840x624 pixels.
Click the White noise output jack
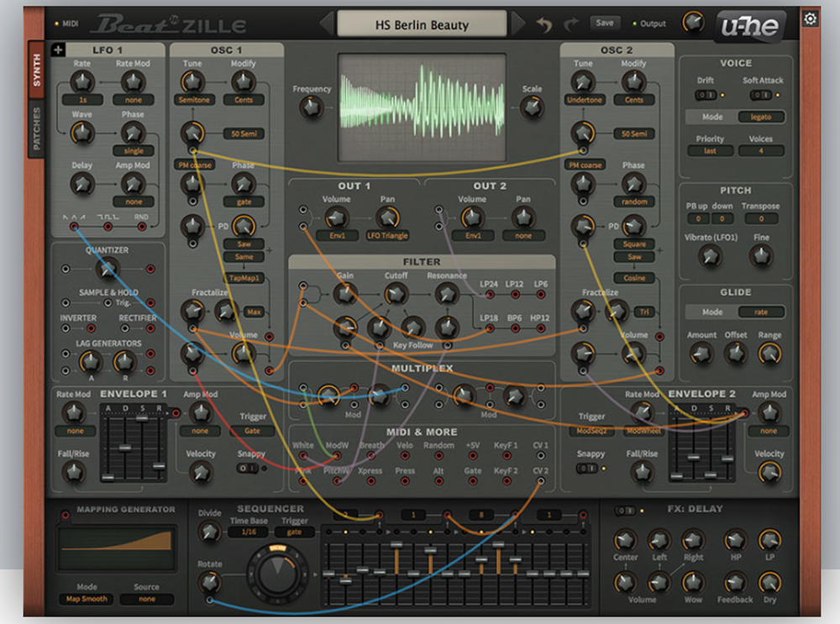pos(303,456)
